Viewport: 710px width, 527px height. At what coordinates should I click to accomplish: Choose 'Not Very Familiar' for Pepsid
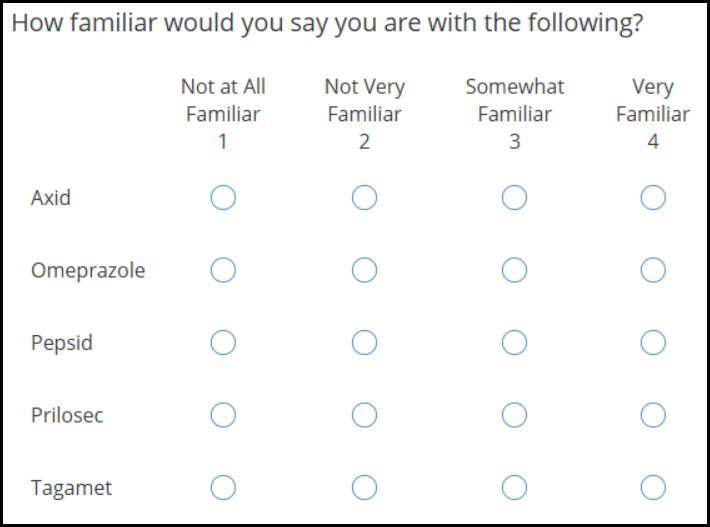point(364,343)
